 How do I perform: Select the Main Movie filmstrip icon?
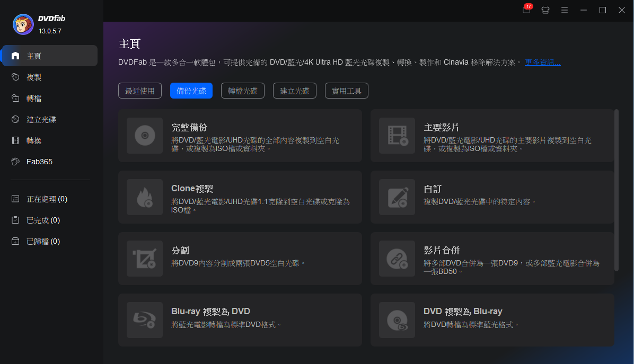pyautogui.click(x=397, y=136)
